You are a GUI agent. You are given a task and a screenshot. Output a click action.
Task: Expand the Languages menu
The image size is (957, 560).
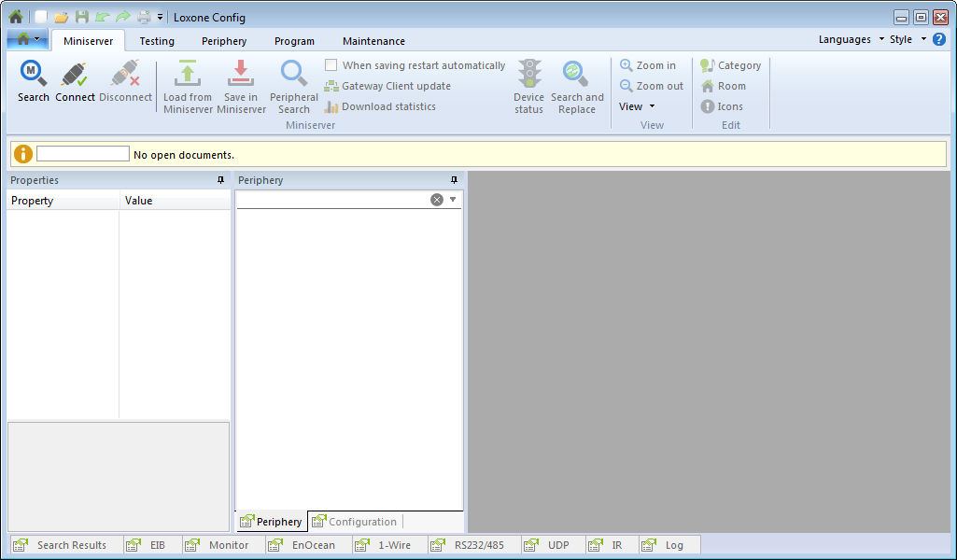[x=846, y=39]
